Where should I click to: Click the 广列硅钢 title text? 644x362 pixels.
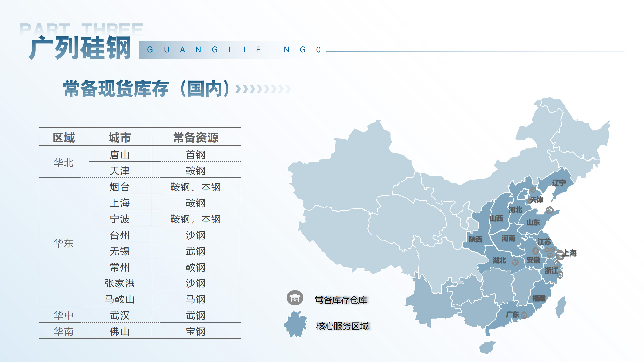(80, 48)
